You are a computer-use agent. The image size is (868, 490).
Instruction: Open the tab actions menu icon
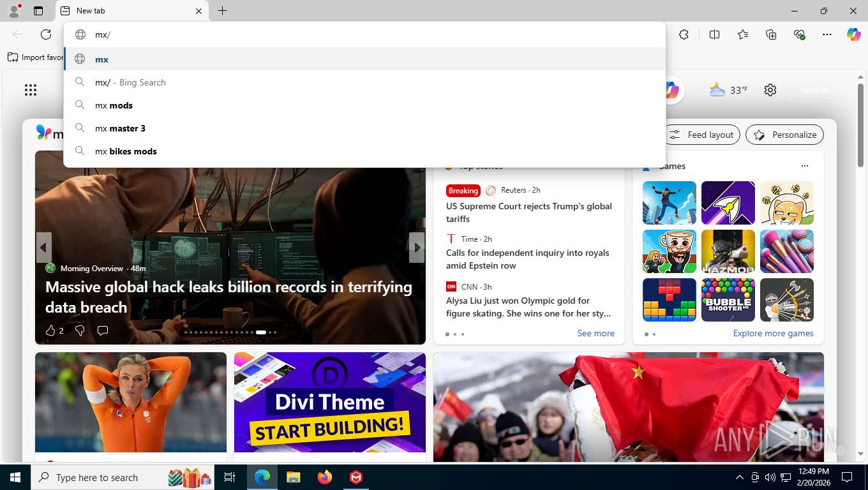click(x=38, y=11)
